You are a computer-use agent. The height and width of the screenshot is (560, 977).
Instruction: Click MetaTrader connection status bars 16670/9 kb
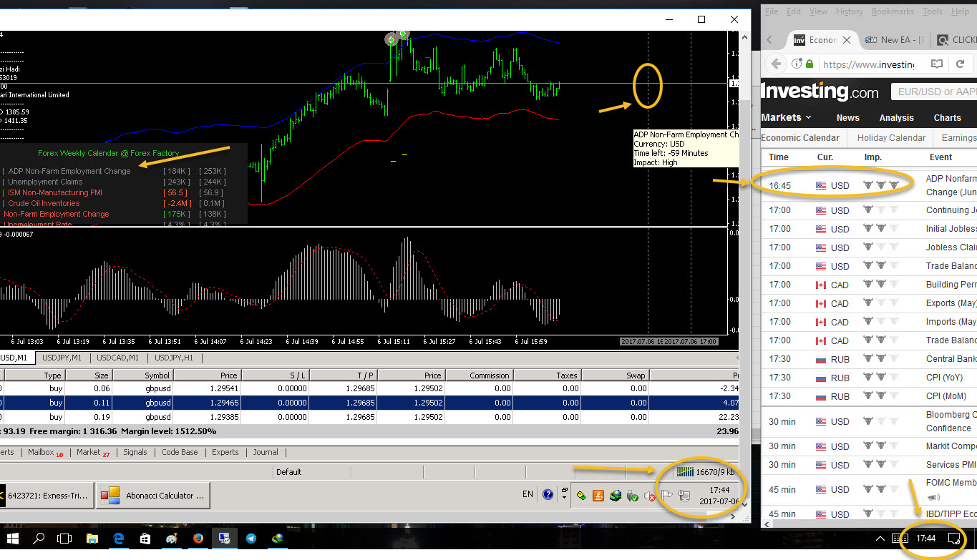pos(706,471)
